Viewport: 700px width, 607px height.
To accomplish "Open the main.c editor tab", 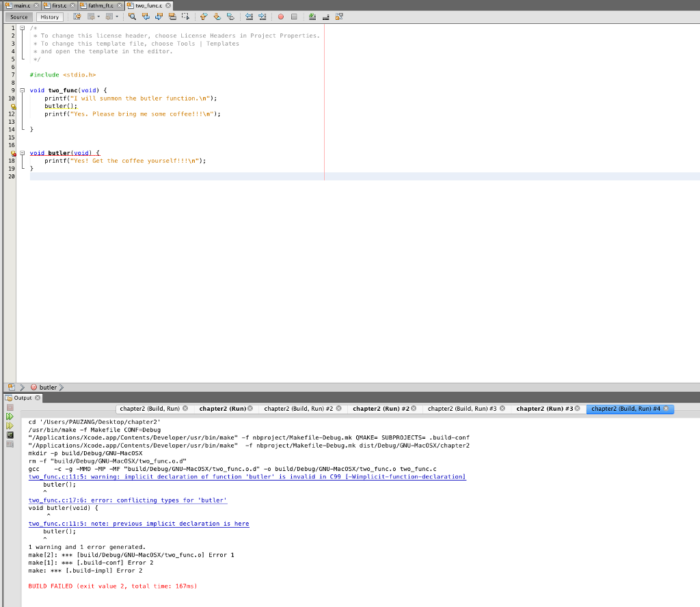I will point(22,5).
